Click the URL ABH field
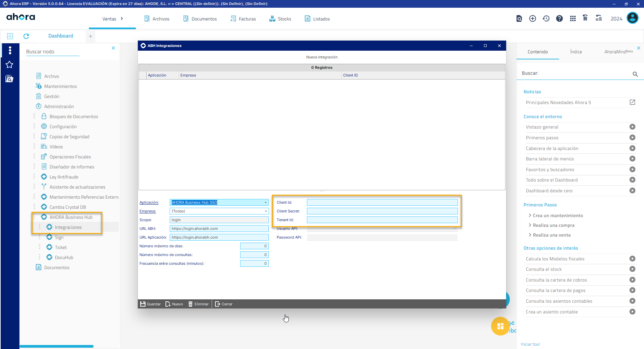The image size is (644, 349). pos(219,229)
